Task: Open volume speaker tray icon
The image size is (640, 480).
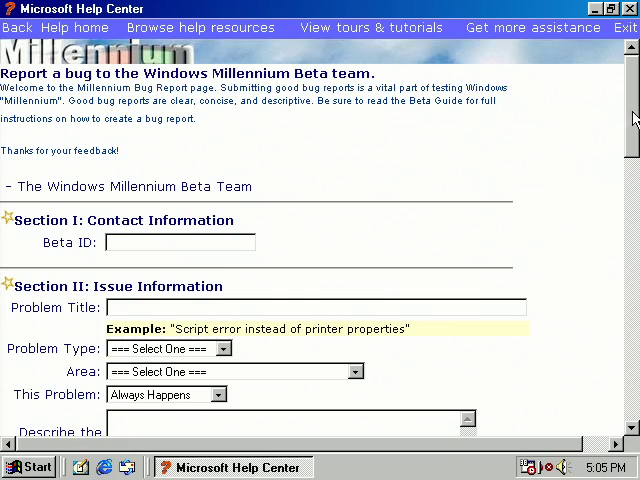Action: point(564,467)
